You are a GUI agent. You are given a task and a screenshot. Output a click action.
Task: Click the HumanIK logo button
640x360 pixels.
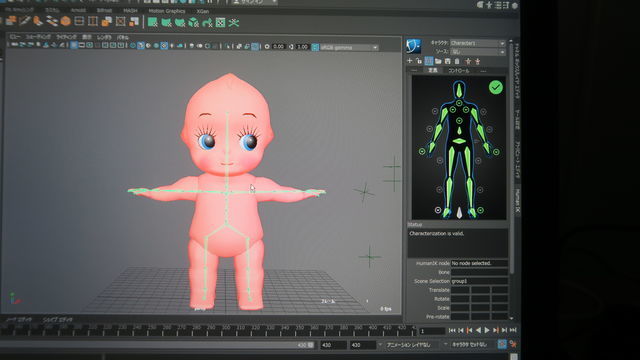click(413, 46)
